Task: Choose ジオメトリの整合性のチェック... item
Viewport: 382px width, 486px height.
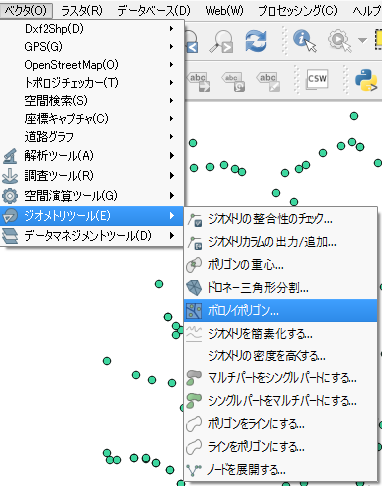Action: pos(281,219)
